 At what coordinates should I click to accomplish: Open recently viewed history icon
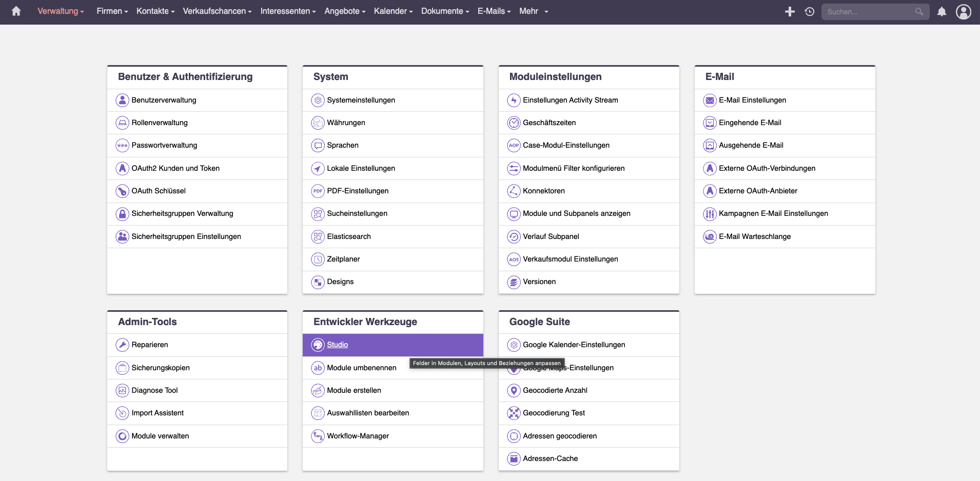(x=810, y=11)
